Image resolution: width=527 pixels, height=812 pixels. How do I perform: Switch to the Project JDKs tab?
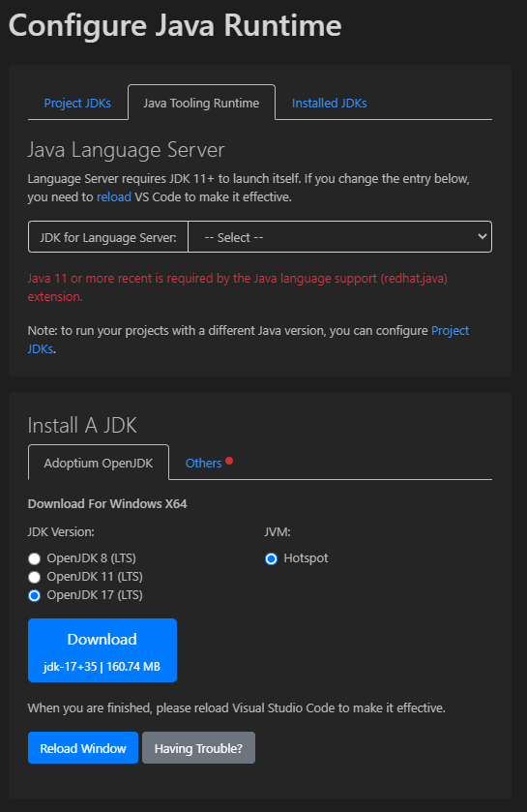click(77, 103)
